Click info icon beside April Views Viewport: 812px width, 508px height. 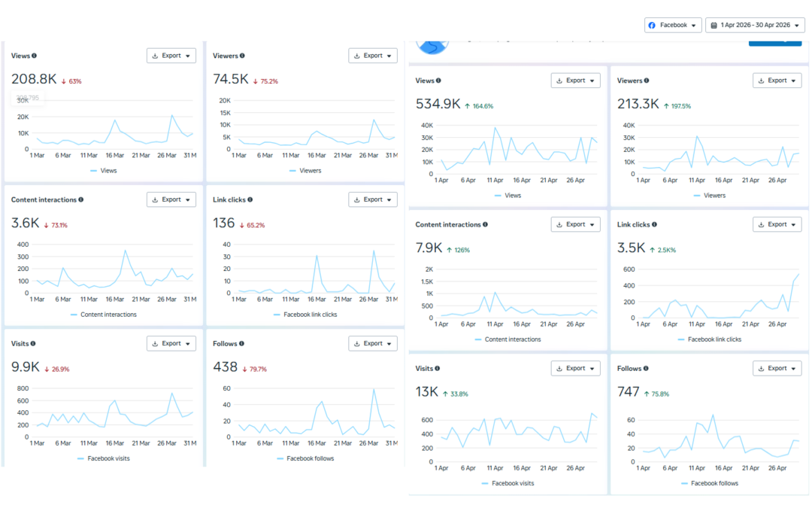tap(438, 81)
